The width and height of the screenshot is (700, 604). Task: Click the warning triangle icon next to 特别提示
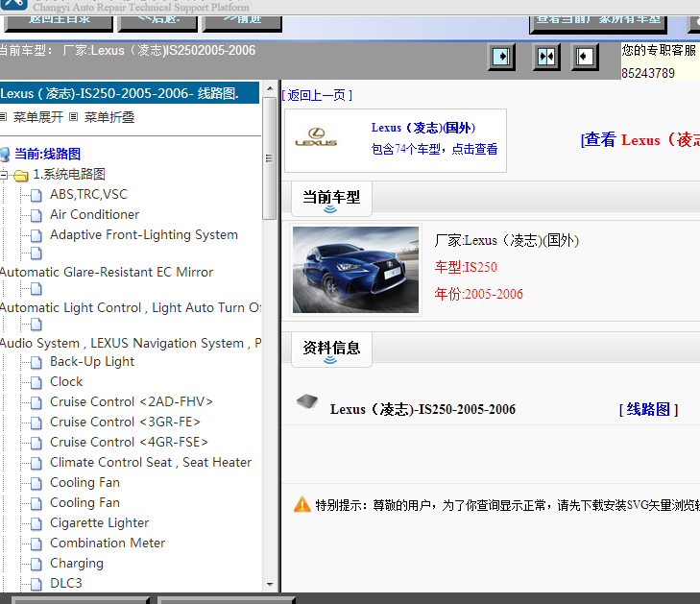302,504
